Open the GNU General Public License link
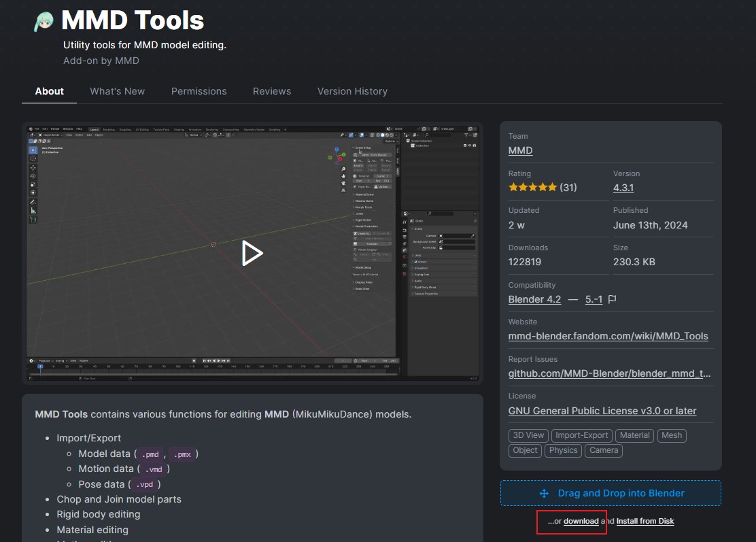Viewport: 756px width, 542px height. pyautogui.click(x=602, y=411)
